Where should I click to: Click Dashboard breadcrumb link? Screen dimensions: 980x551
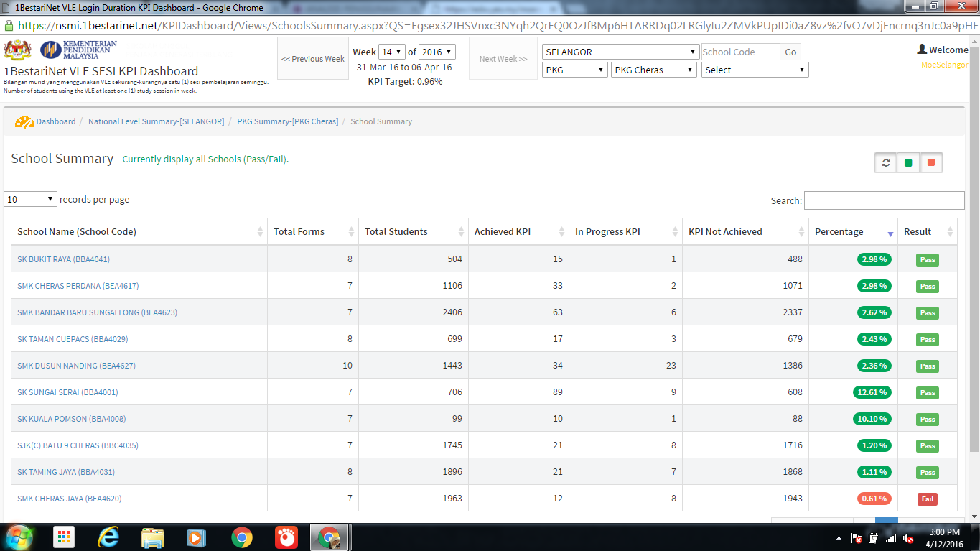coord(56,121)
